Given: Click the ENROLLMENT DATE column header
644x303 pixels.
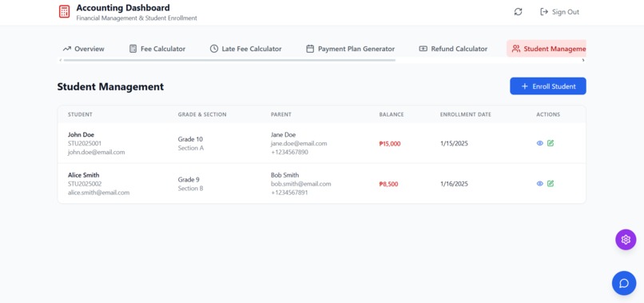Looking at the screenshot, I should [x=465, y=114].
